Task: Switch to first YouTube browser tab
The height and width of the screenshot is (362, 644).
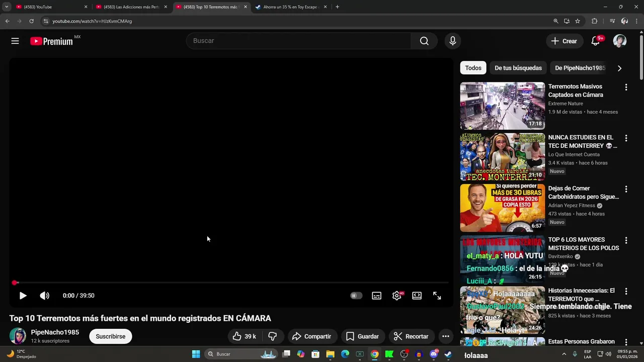Action: click(x=50, y=7)
